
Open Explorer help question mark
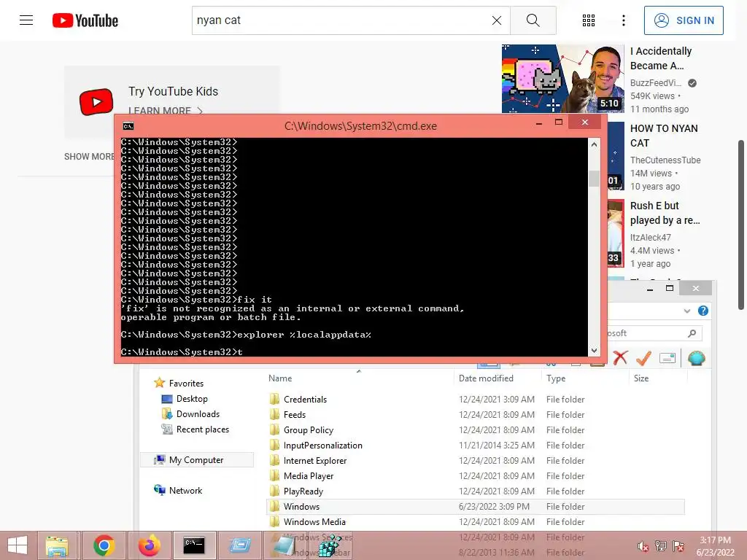click(x=703, y=311)
